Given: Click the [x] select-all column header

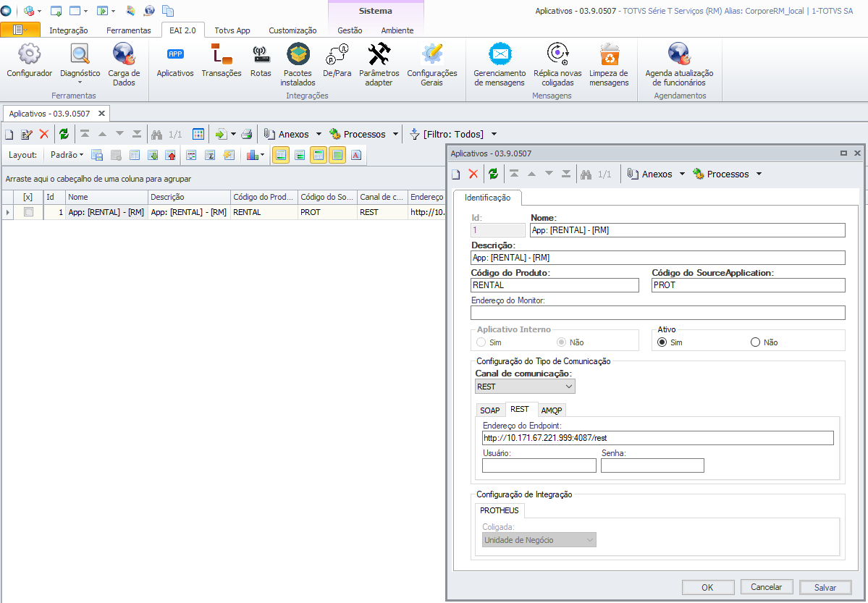Looking at the screenshot, I should coord(28,197).
